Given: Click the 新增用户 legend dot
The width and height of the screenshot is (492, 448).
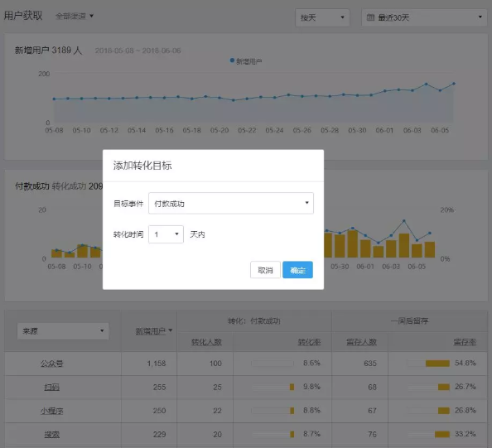Looking at the screenshot, I should [x=232, y=60].
